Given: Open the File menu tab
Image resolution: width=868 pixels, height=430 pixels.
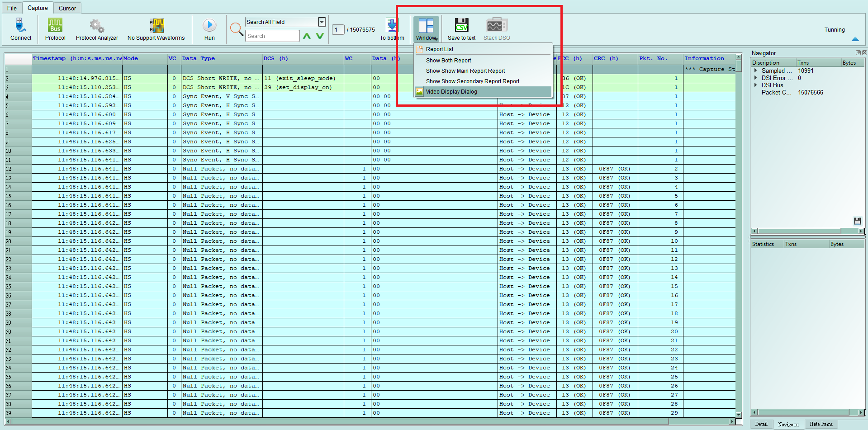Looking at the screenshot, I should (12, 8).
